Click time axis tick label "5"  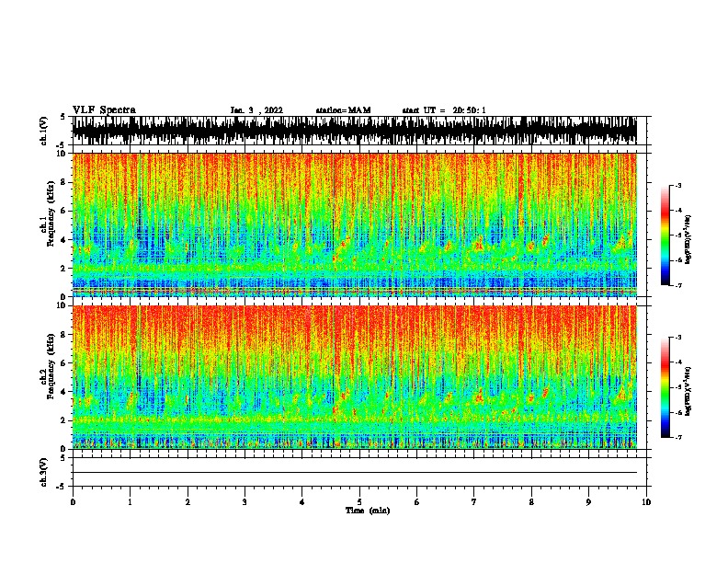[359, 502]
